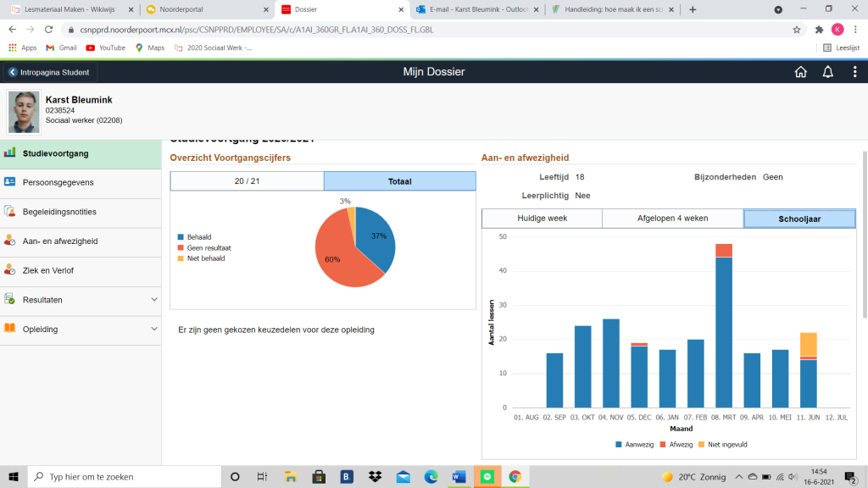Go back to Intropagina Student
868x488 pixels.
(x=48, y=72)
